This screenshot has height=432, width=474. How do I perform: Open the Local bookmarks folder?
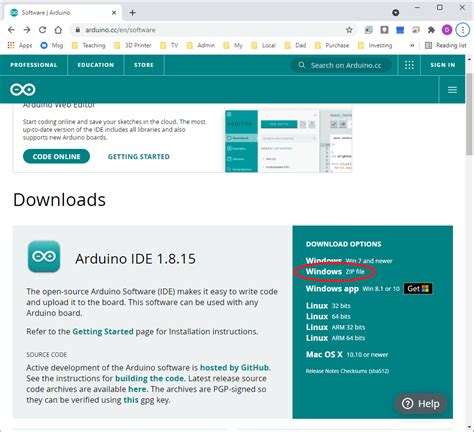pyautogui.click(x=263, y=45)
